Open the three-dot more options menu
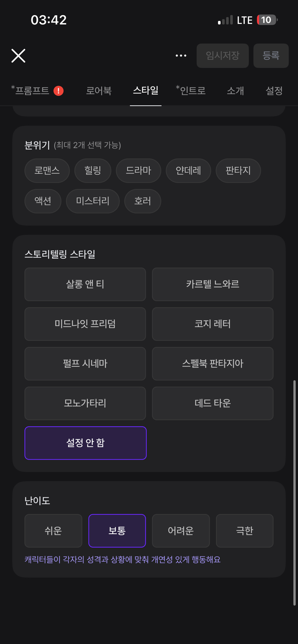Screen dimensions: 298x644 pyautogui.click(x=181, y=56)
